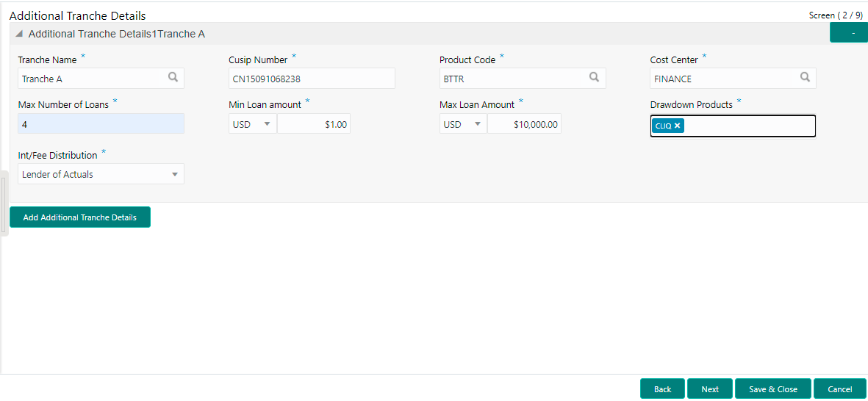
Task: Click the left side panel handle
Action: (4, 203)
